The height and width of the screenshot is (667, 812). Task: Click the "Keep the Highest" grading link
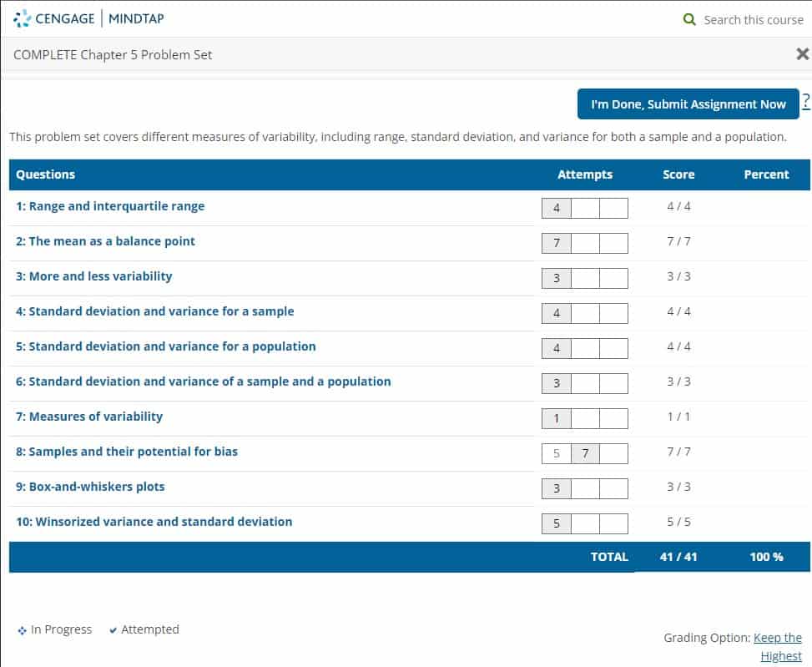(778, 638)
